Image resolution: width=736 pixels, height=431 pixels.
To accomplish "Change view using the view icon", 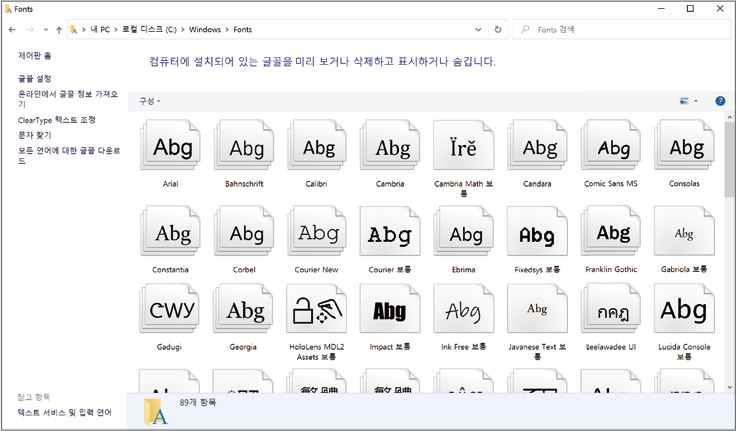I will [684, 101].
